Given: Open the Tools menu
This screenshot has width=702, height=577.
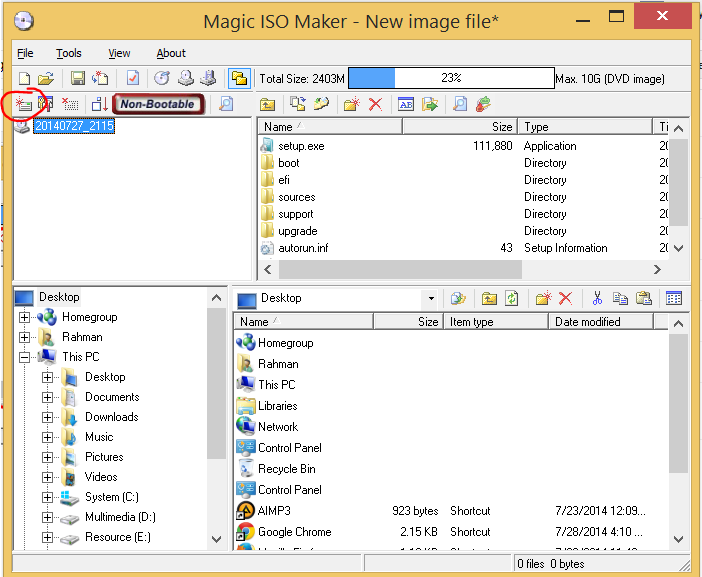Looking at the screenshot, I should coord(68,53).
